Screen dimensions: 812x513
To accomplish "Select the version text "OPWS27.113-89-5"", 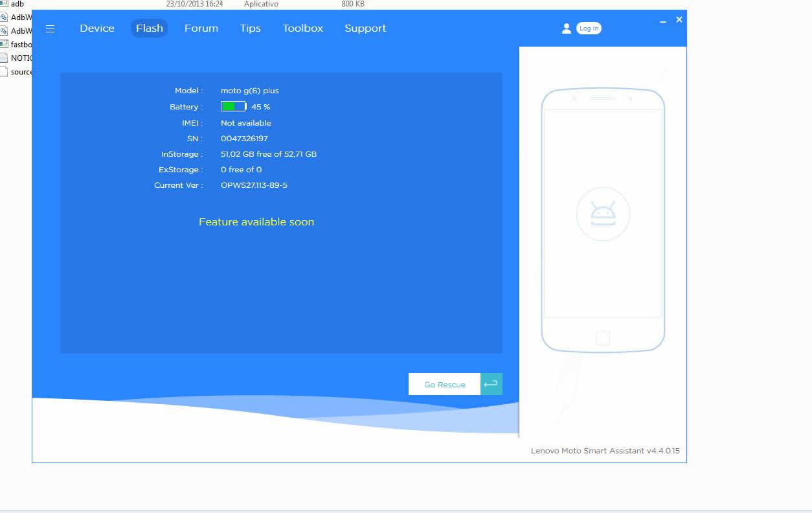I will 254,185.
